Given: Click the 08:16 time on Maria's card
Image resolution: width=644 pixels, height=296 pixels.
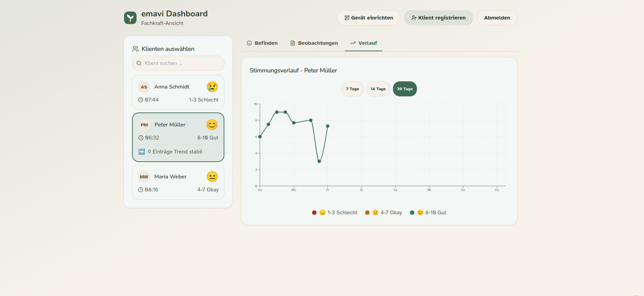Looking at the screenshot, I should 152,190.
